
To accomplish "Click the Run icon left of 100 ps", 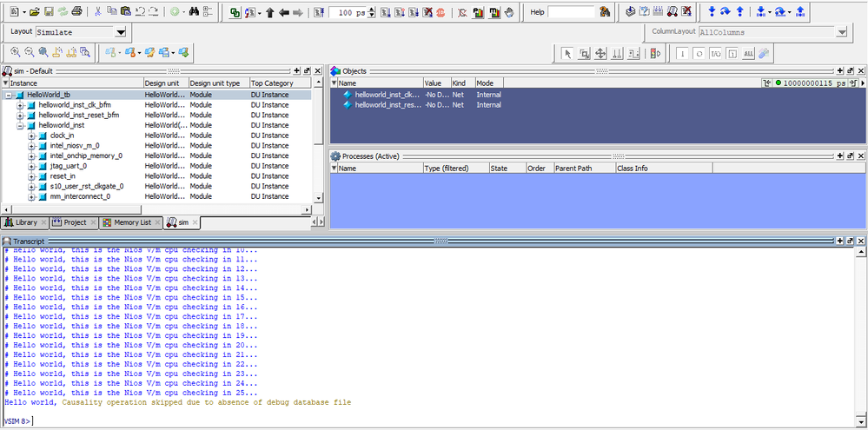I will (319, 11).
